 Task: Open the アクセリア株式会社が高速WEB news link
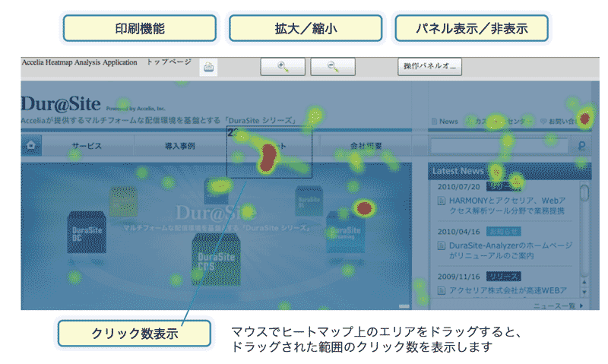[508, 290]
